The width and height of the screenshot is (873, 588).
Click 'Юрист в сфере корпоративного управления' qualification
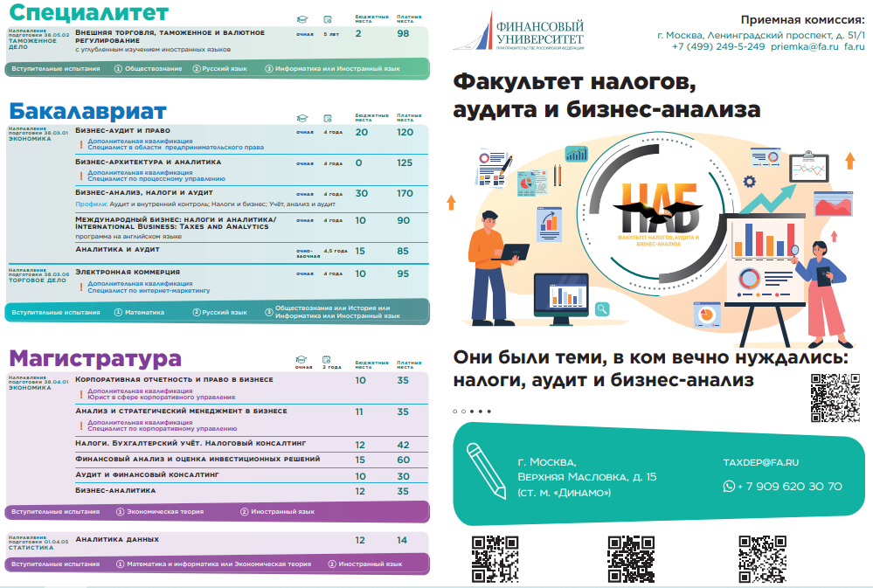[x=162, y=398]
